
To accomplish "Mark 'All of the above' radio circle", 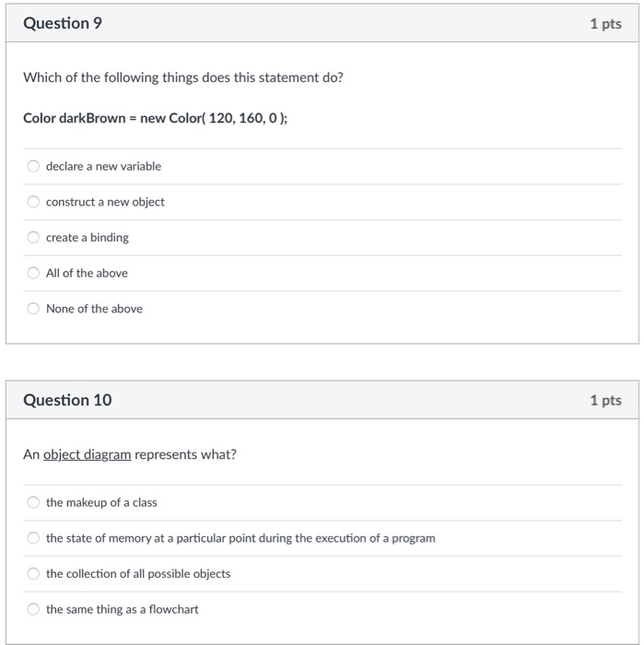I will [x=33, y=273].
